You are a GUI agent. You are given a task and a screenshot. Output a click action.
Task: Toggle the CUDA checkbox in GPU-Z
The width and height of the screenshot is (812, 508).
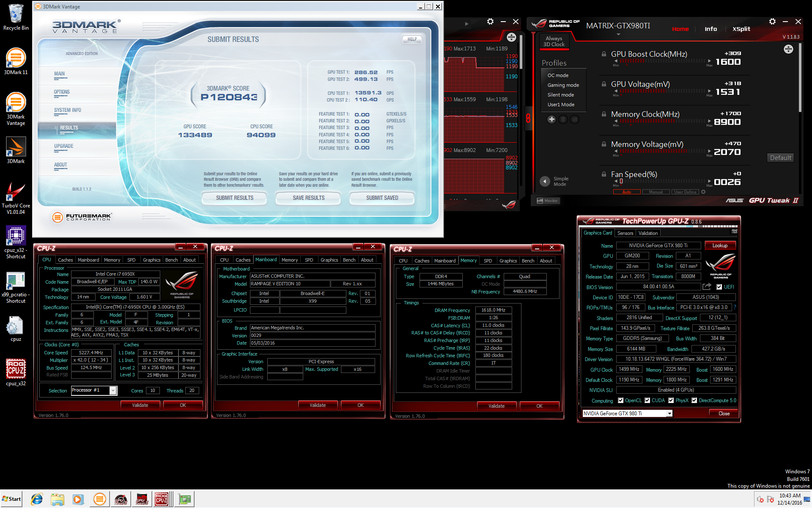click(647, 400)
